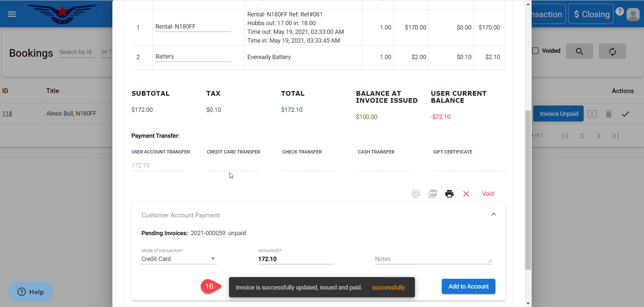This screenshot has height=307, width=644.
Task: Click the Help chat button
Action: [x=31, y=292]
